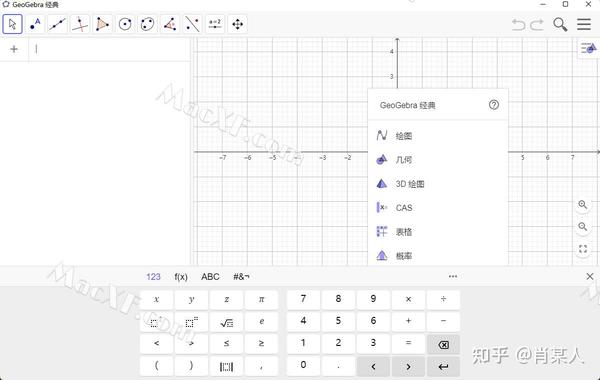600x380 pixels.
Task: Expand the plus menu in algebra input
Action: (x=14, y=49)
